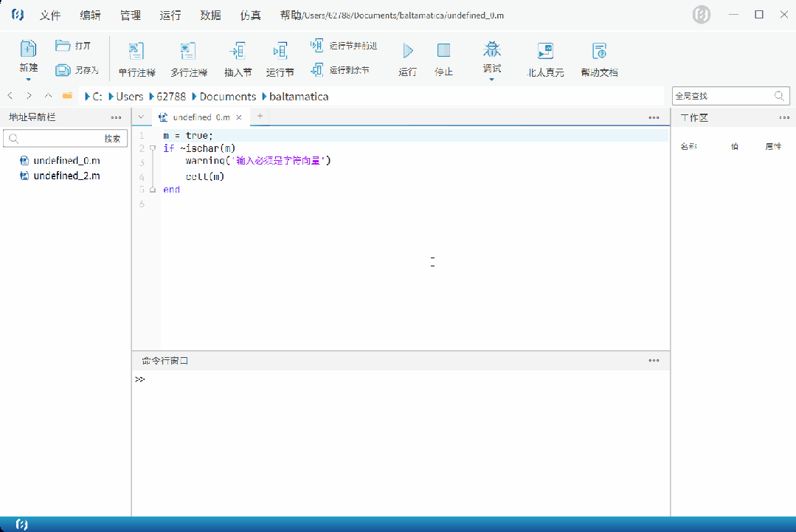
Task: Click the 单行注释 single-line comment icon
Action: 136,51
